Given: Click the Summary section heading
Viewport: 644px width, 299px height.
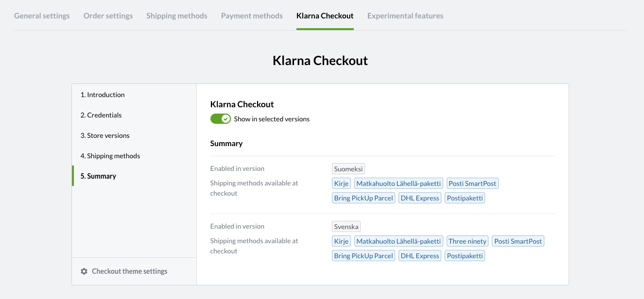Looking at the screenshot, I should 226,144.
